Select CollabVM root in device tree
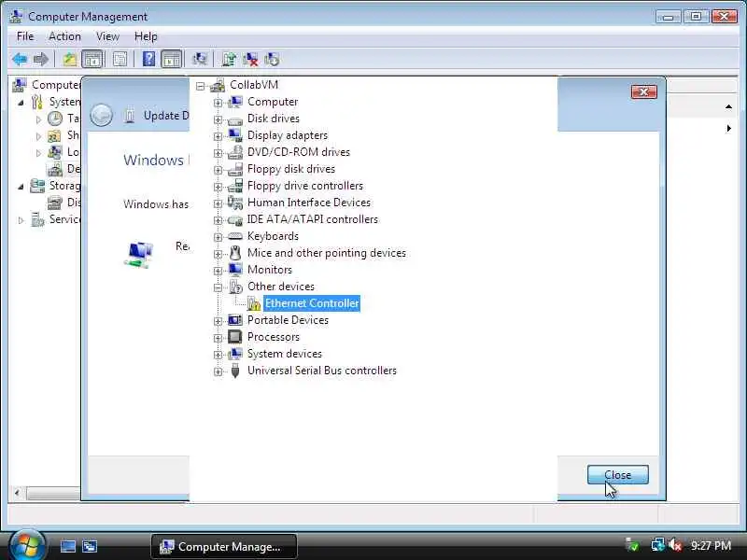Screen dimensions: 747x560 point(253,85)
